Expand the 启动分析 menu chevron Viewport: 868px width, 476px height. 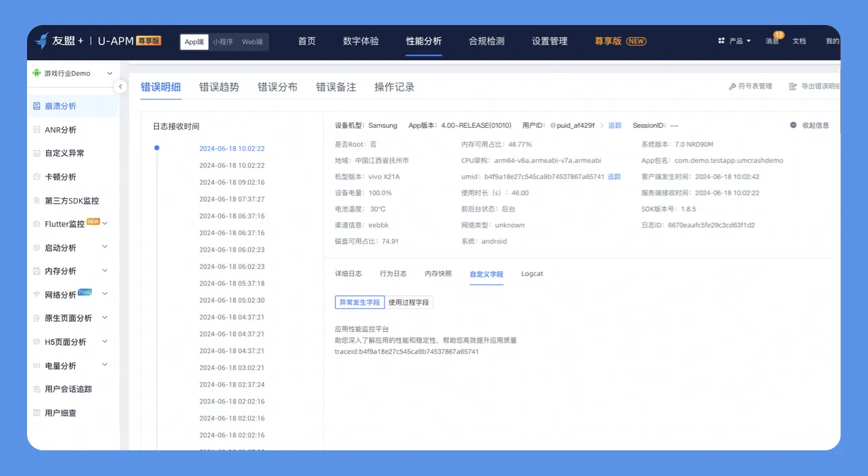105,247
